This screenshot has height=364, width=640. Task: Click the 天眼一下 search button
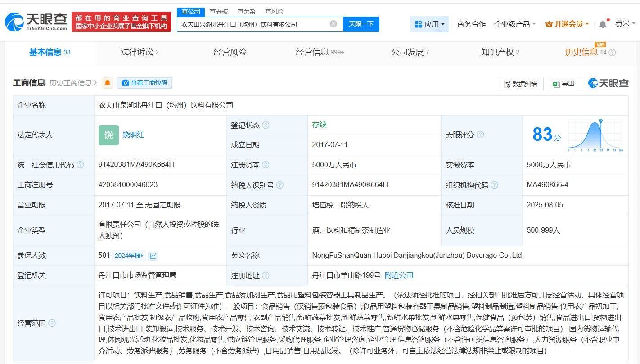(361, 24)
